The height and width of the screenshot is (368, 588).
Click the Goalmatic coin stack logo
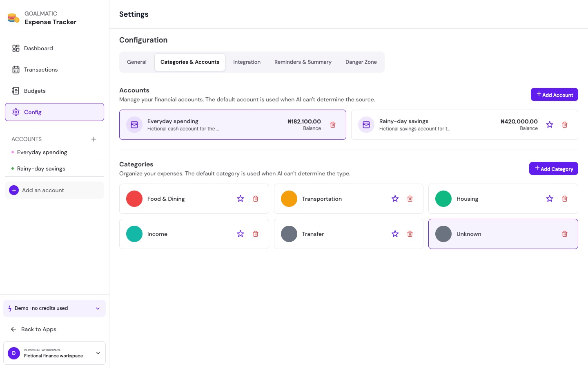(x=13, y=18)
